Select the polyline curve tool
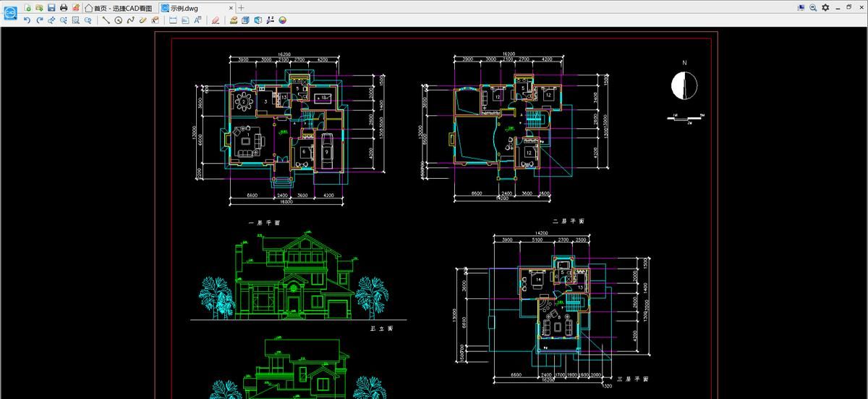Screen dimensions: 868x399 131,20
